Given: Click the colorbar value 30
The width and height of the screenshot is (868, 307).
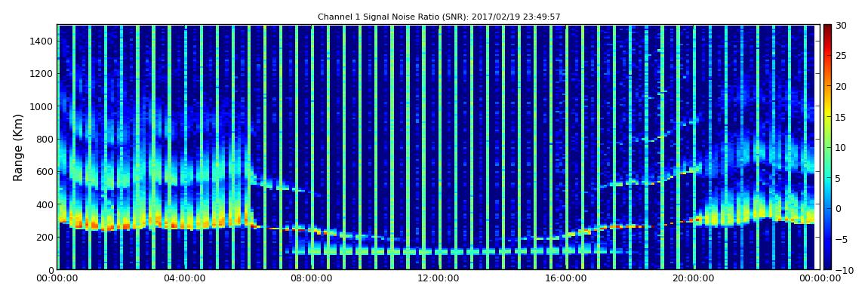Looking at the screenshot, I should coord(841,26).
